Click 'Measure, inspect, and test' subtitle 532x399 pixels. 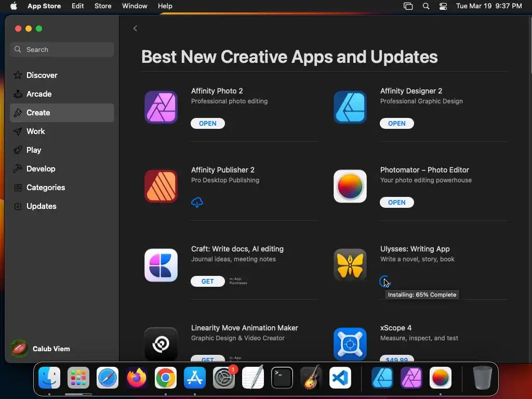tap(419, 338)
